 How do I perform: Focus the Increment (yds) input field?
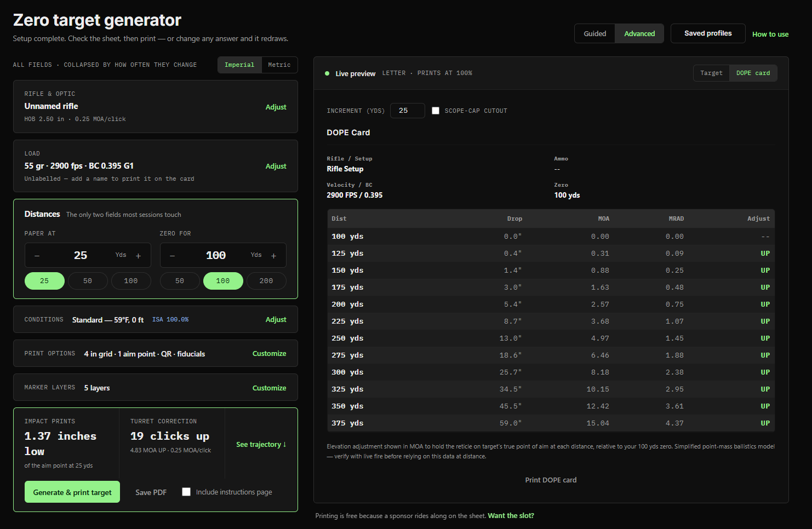(408, 111)
